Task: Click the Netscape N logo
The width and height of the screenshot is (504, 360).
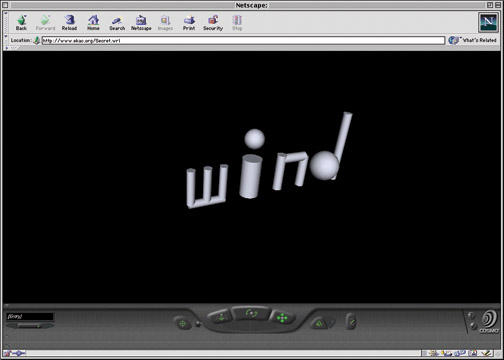Action: pos(488,22)
